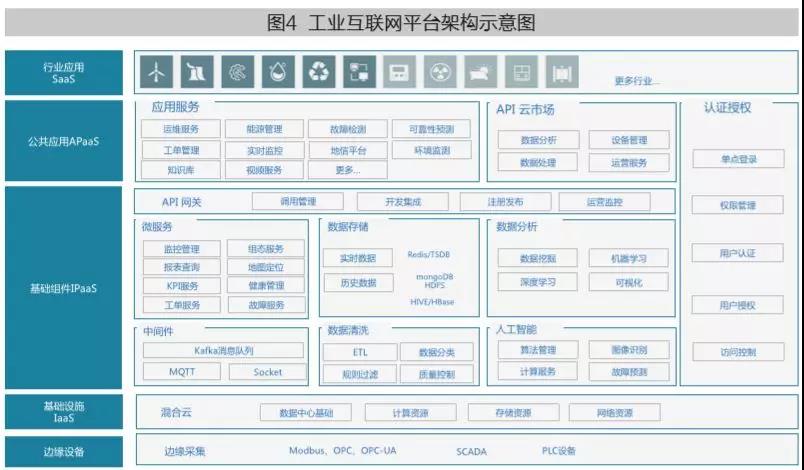
Task: Open the 视频服务 box
Action: pos(265,170)
